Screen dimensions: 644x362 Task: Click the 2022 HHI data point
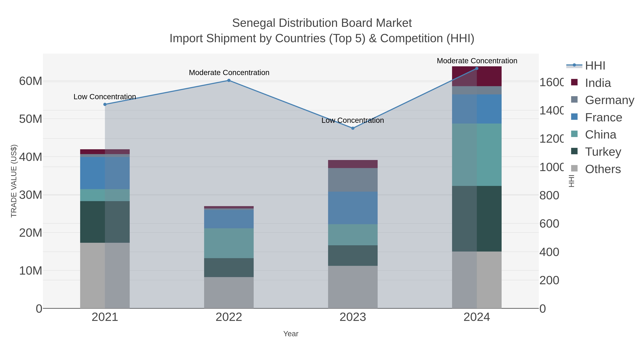(229, 80)
